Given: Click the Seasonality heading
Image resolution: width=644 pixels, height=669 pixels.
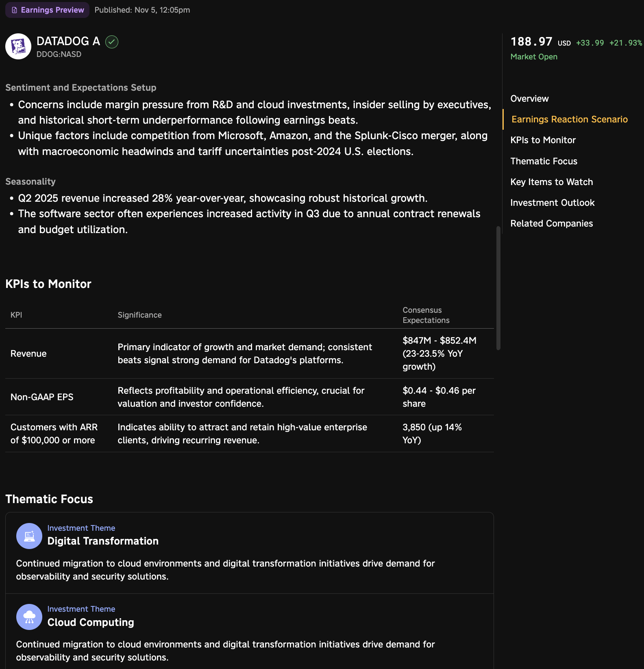Looking at the screenshot, I should pos(30,181).
